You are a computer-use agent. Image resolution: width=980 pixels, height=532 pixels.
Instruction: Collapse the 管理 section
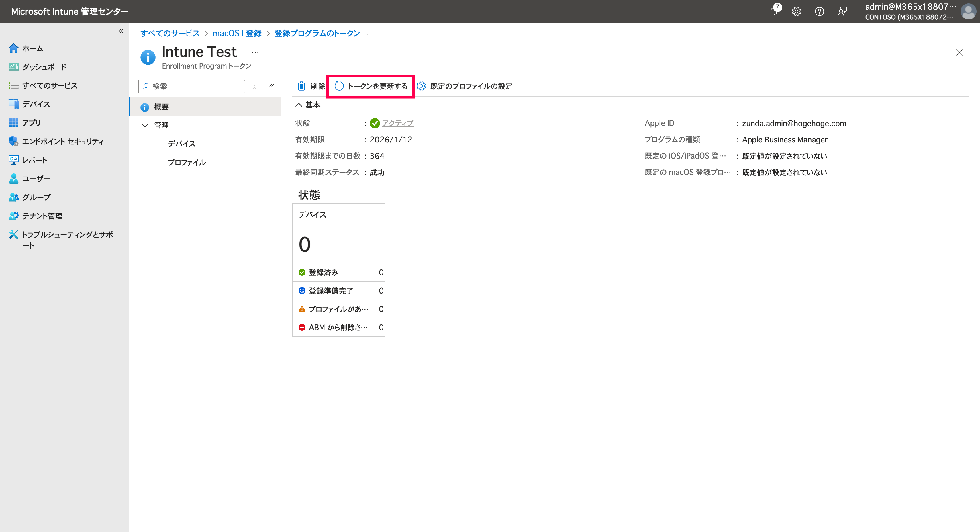[145, 125]
